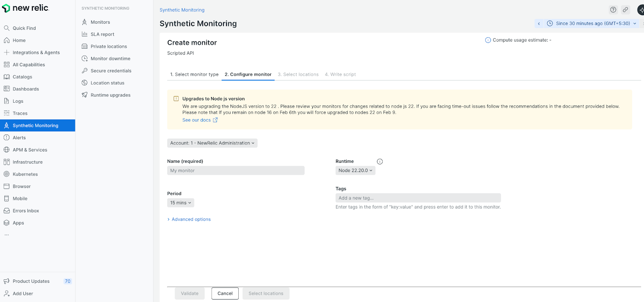The height and width of the screenshot is (302, 644).
Task: Click the previous time range arrow
Action: 539,24
